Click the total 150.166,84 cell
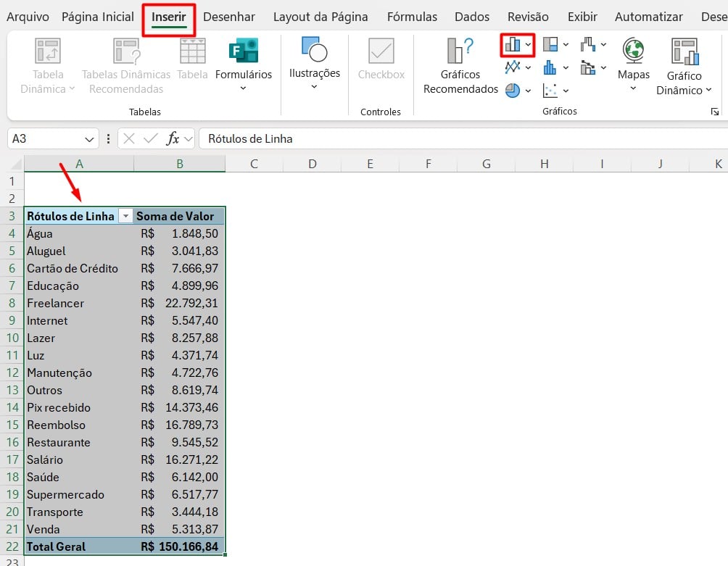Image resolution: width=728 pixels, height=566 pixels. pyautogui.click(x=179, y=546)
